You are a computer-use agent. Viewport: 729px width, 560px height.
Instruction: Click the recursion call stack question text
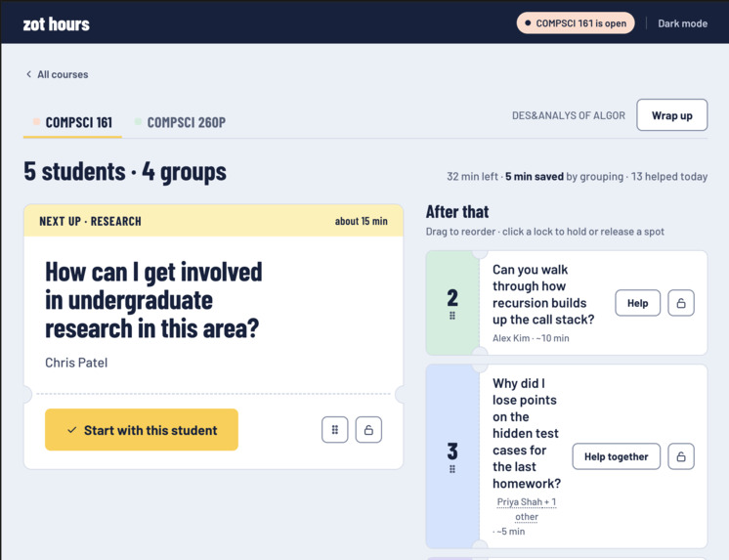pyautogui.click(x=543, y=294)
